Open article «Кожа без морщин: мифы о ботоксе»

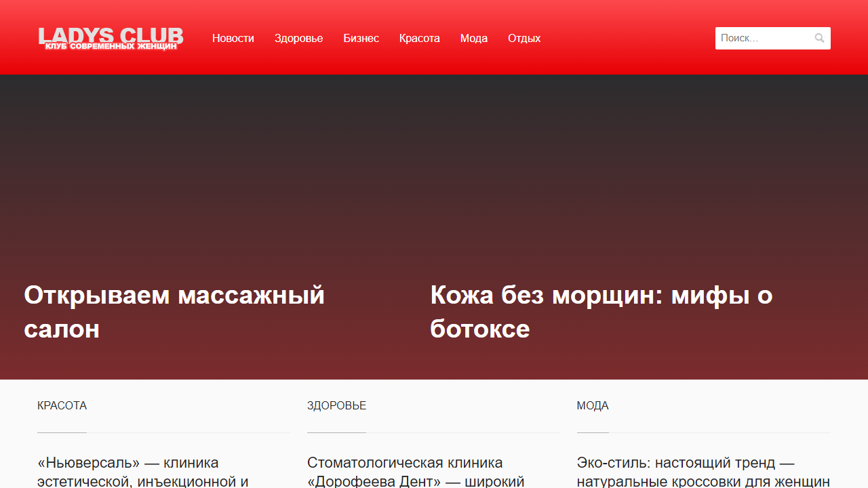(x=601, y=312)
